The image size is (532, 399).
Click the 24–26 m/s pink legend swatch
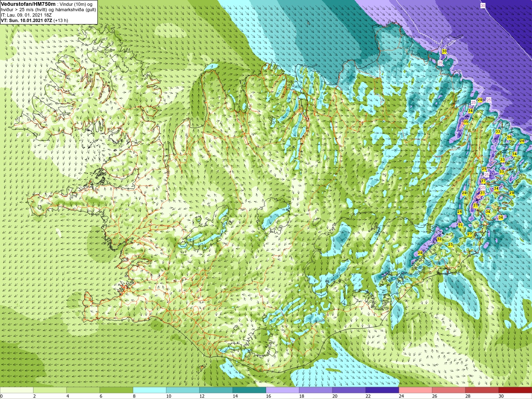[x=416, y=390]
